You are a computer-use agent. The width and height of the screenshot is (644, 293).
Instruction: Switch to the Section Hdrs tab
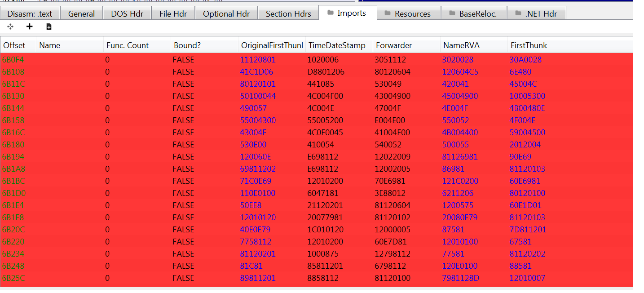pyautogui.click(x=288, y=13)
